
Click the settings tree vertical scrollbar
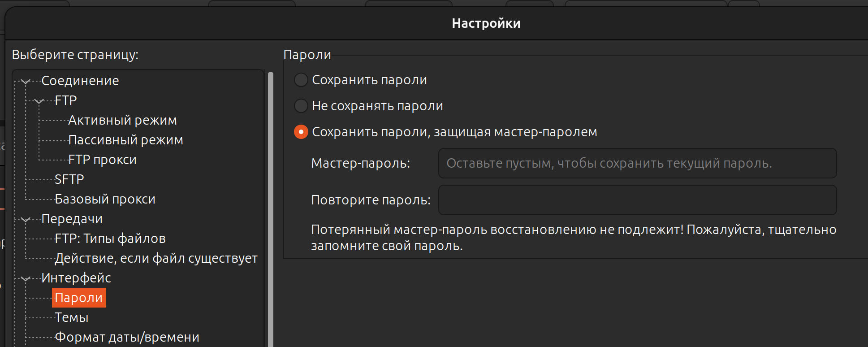270,206
